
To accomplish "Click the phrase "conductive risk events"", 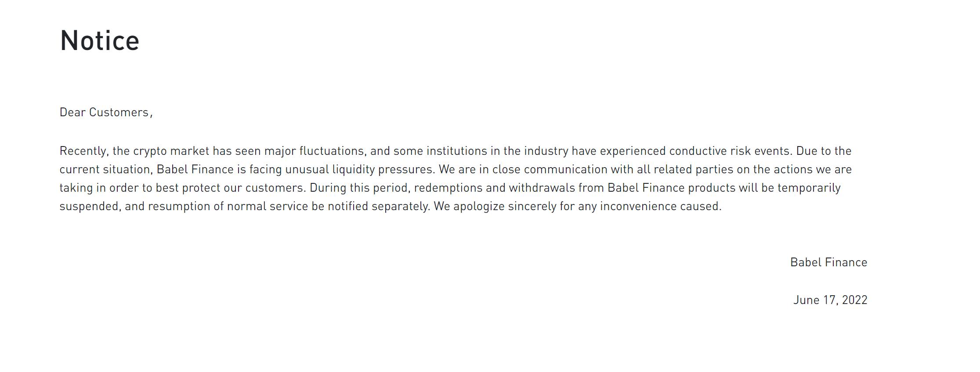I will pos(730,151).
